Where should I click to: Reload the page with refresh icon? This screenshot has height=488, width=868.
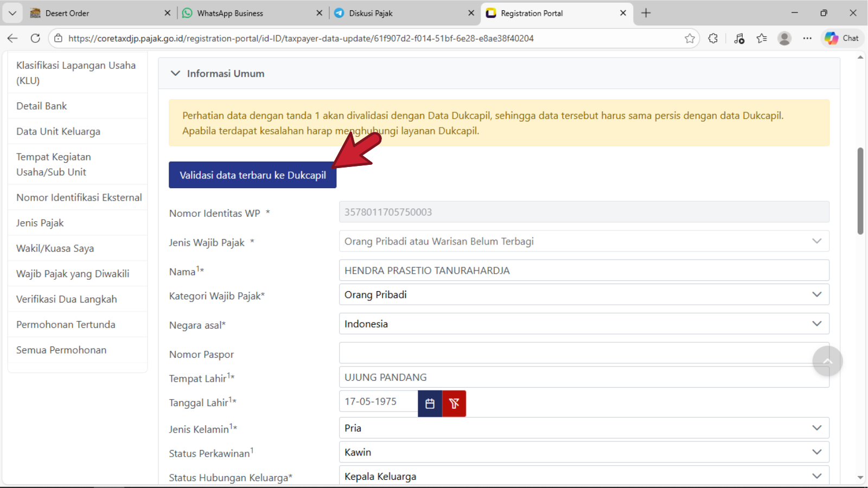[x=35, y=38]
